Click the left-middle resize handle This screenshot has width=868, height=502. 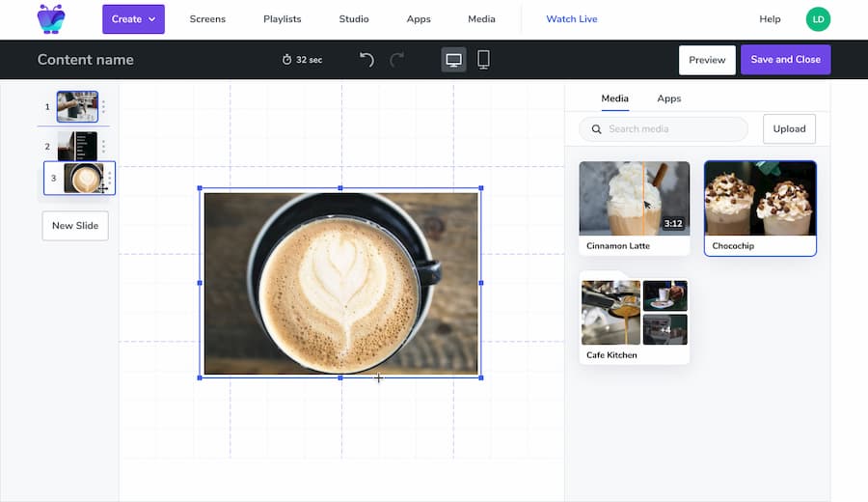(x=200, y=283)
